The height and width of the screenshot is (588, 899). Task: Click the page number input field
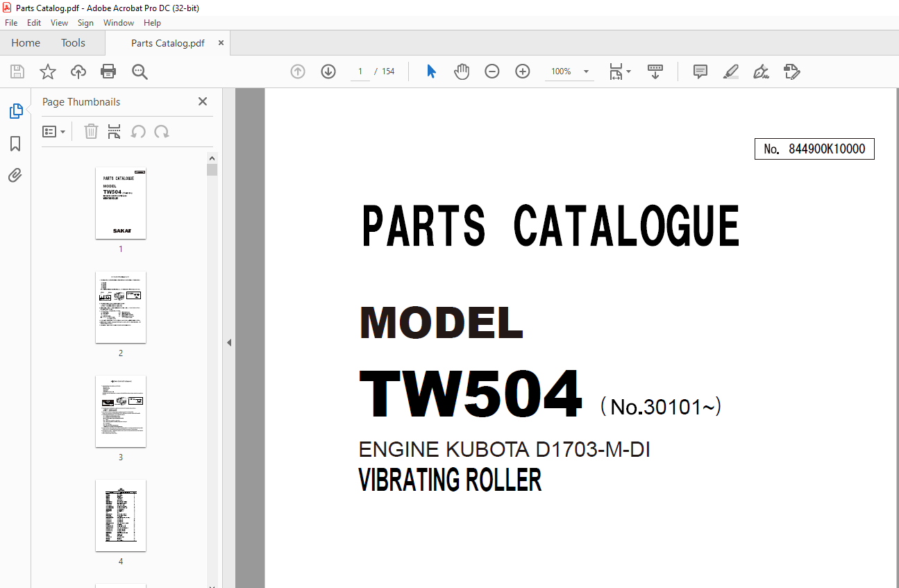coord(360,72)
